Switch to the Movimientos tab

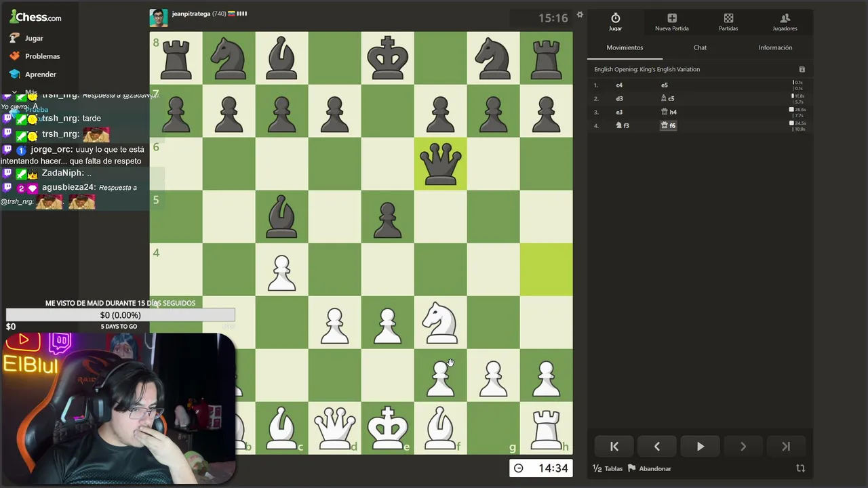(x=625, y=47)
